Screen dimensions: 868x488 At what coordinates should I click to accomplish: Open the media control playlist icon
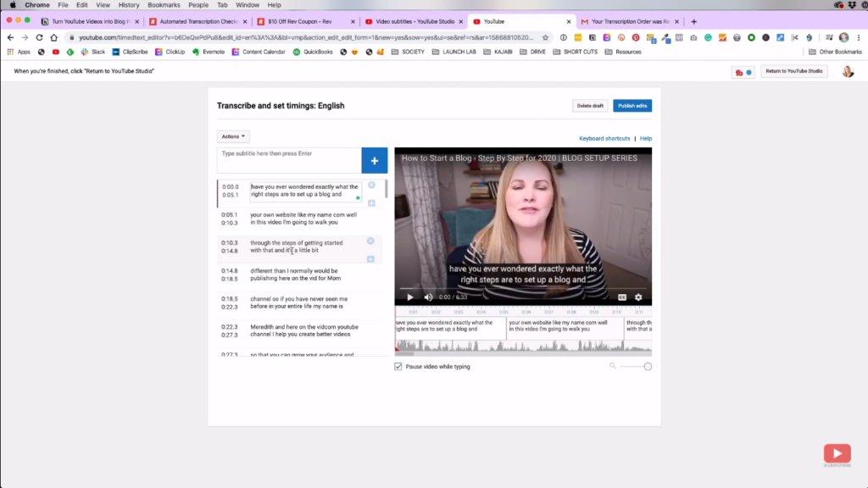point(829,37)
